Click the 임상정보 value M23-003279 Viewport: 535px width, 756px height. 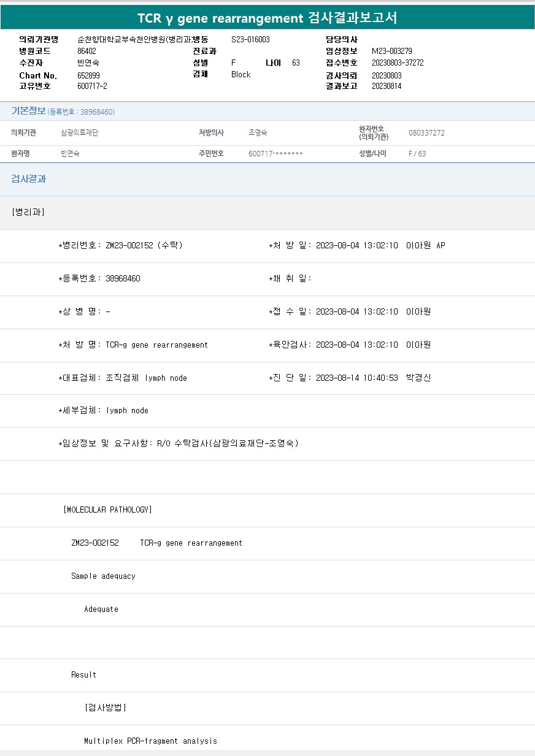391,52
